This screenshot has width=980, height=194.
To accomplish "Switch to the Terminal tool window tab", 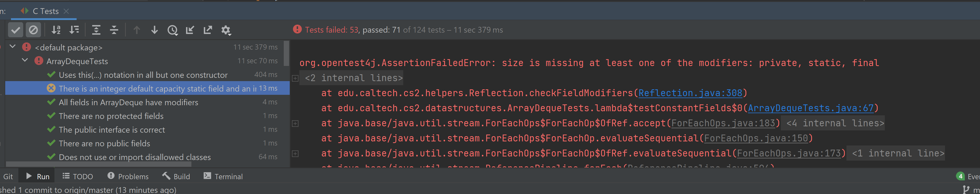I will pyautogui.click(x=223, y=176).
